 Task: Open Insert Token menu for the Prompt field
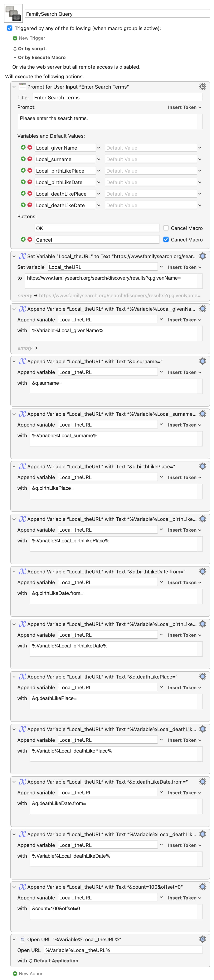click(185, 107)
